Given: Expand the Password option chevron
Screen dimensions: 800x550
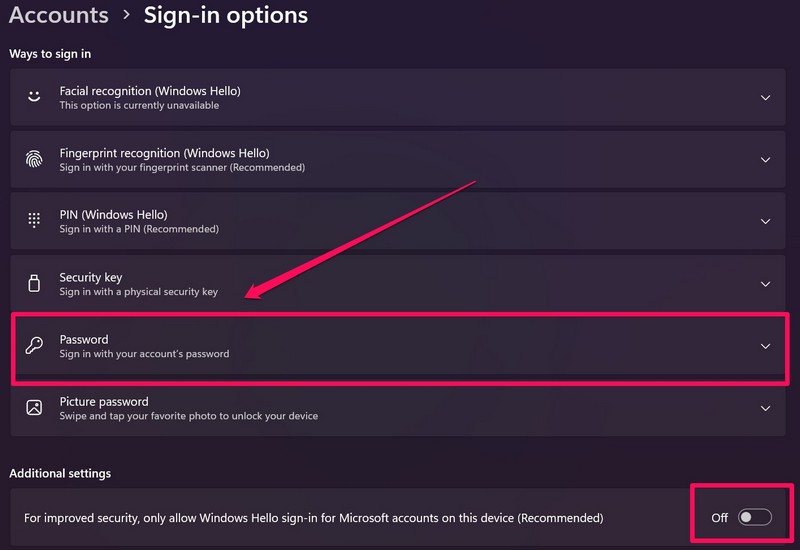Looking at the screenshot, I should tap(765, 346).
